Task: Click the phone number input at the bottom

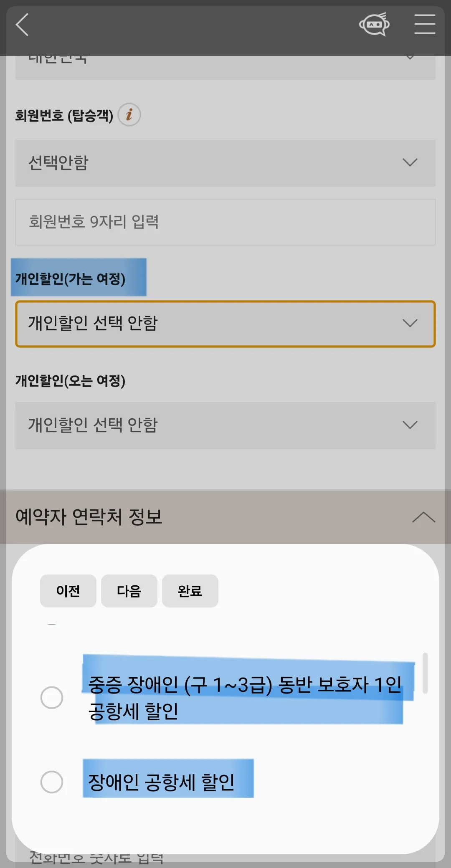Action: (x=225, y=856)
